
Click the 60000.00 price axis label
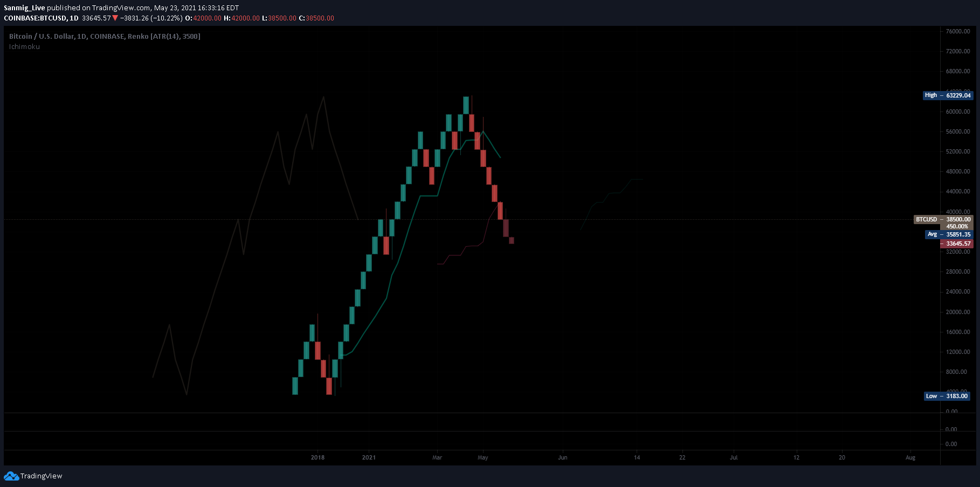click(x=958, y=112)
